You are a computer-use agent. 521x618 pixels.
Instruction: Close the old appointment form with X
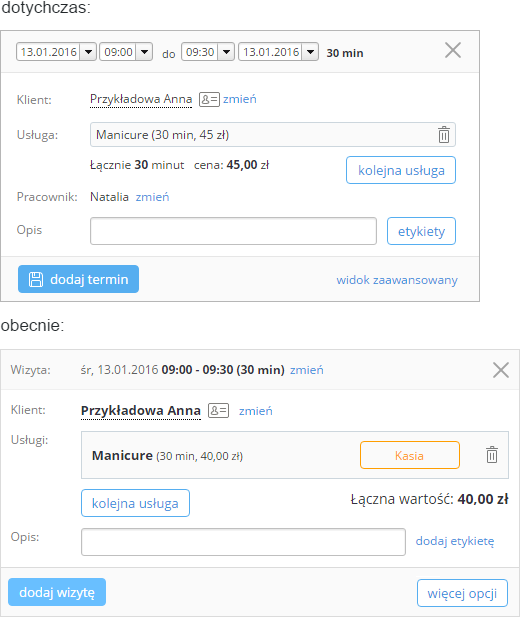[x=453, y=50]
